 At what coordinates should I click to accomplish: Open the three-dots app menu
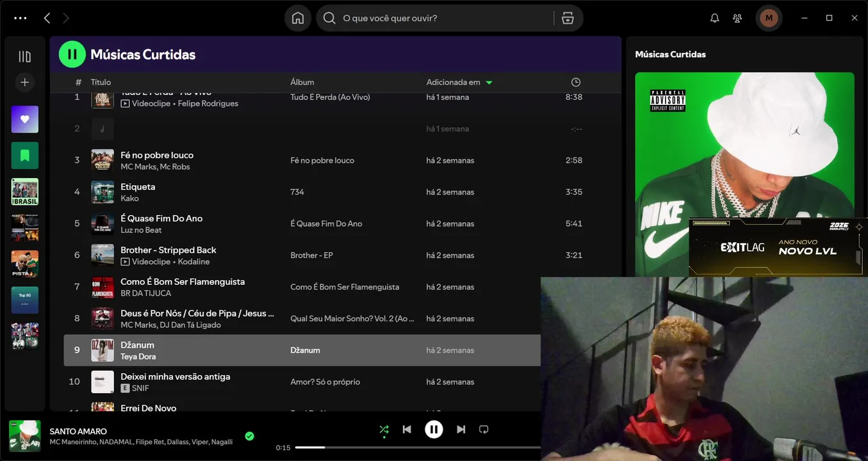coord(20,18)
